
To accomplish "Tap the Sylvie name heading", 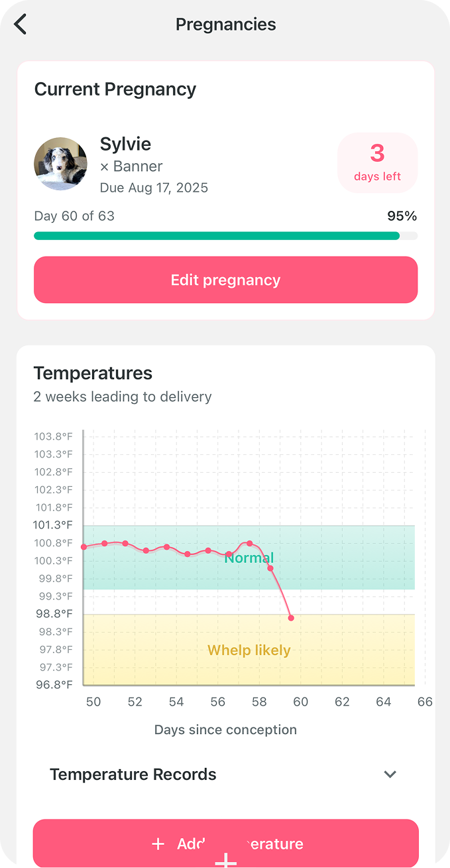I will (125, 144).
